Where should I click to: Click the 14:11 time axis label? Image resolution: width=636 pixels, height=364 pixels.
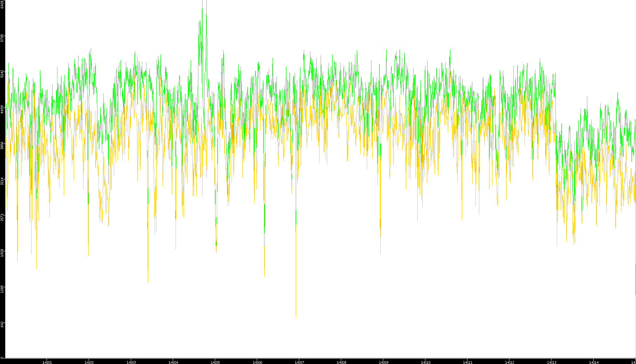[467, 362]
